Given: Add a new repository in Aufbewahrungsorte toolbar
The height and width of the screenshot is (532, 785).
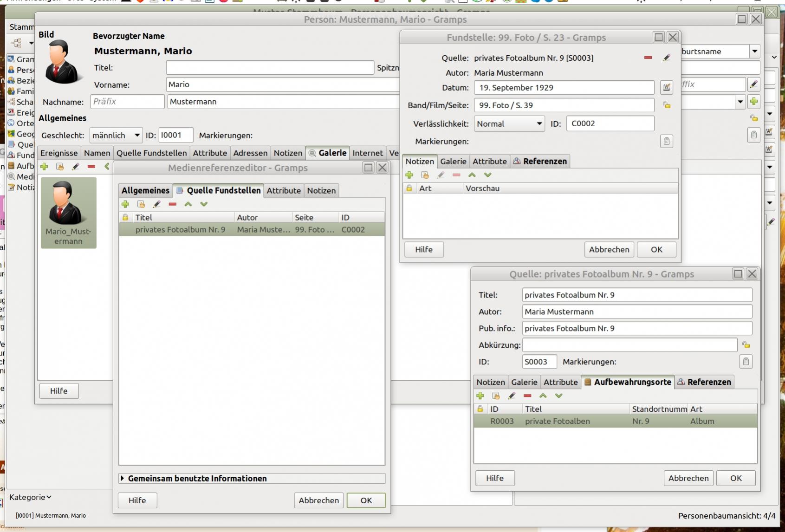Looking at the screenshot, I should [480, 396].
